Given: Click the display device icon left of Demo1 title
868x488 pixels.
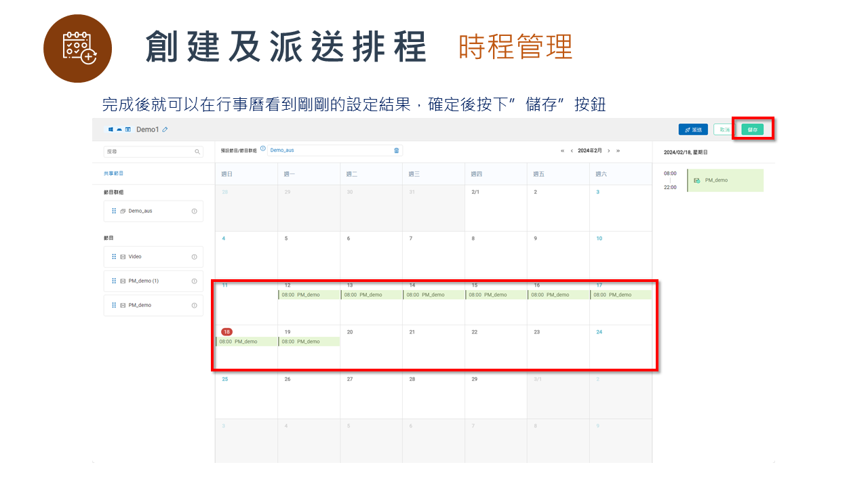Looking at the screenshot, I should [127, 129].
